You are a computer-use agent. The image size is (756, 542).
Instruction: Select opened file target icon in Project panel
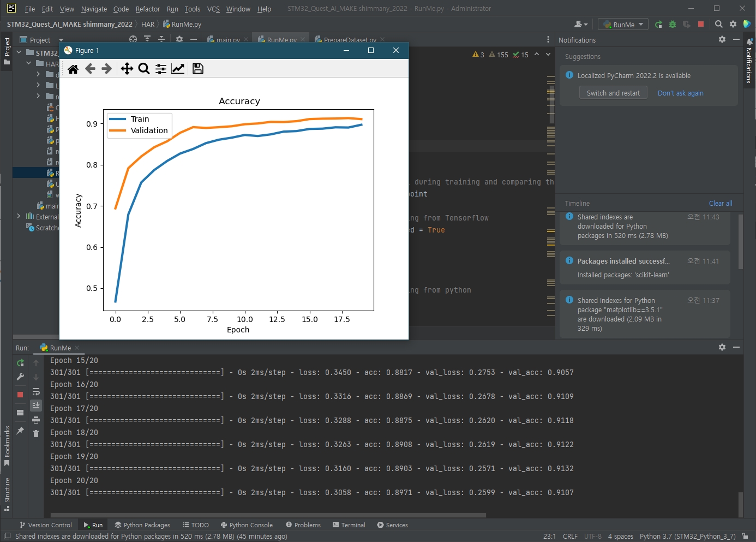[133, 39]
